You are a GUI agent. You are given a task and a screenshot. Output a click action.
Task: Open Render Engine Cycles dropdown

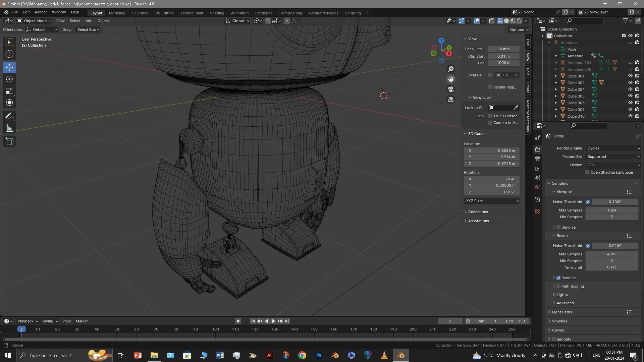tap(613, 148)
